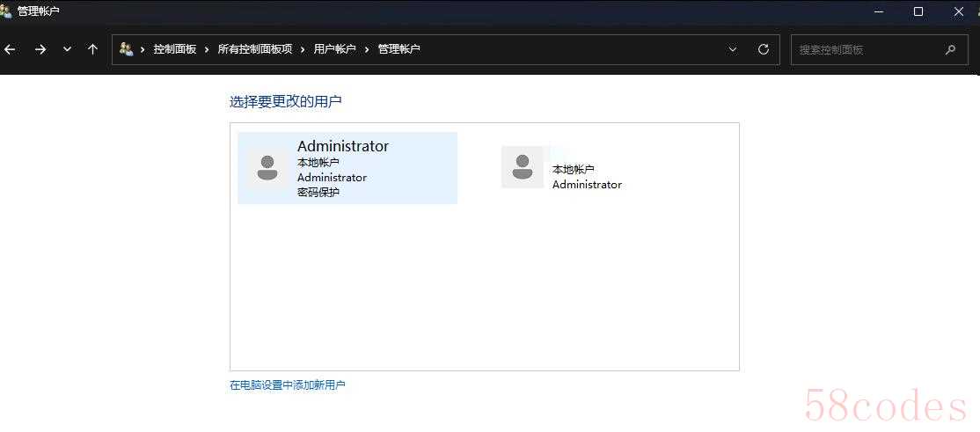Click the large Administrator account name

click(x=343, y=146)
